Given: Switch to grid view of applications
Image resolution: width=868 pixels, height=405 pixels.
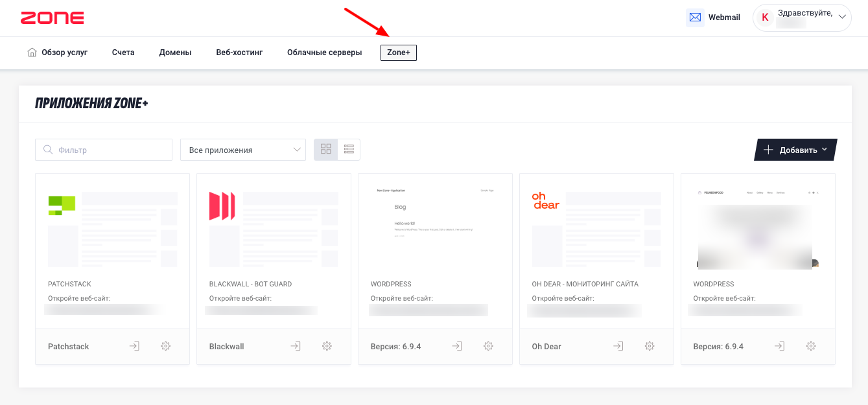Looking at the screenshot, I should [x=325, y=150].
